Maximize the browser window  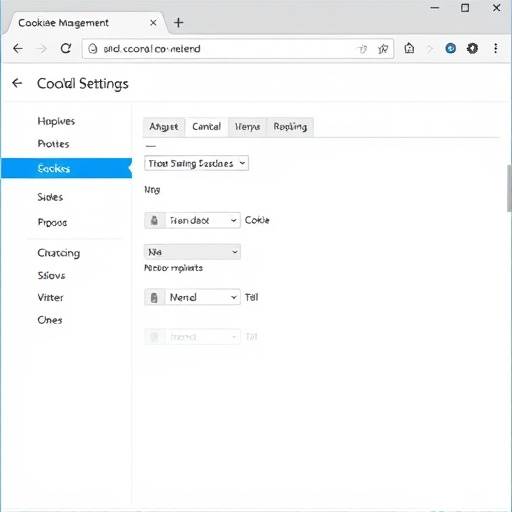[x=465, y=8]
